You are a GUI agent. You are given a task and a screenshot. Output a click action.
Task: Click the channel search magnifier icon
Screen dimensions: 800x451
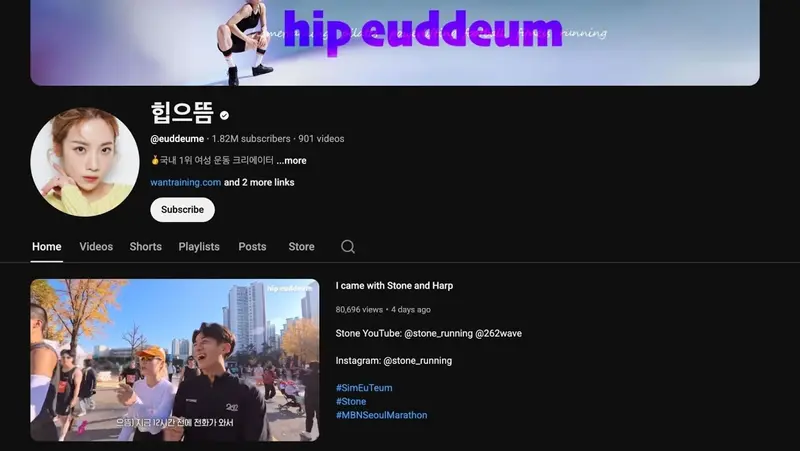point(348,246)
